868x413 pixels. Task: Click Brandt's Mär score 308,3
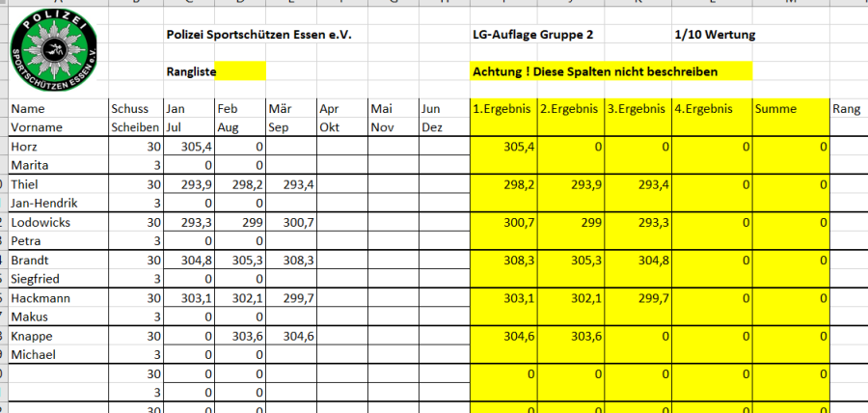point(290,261)
